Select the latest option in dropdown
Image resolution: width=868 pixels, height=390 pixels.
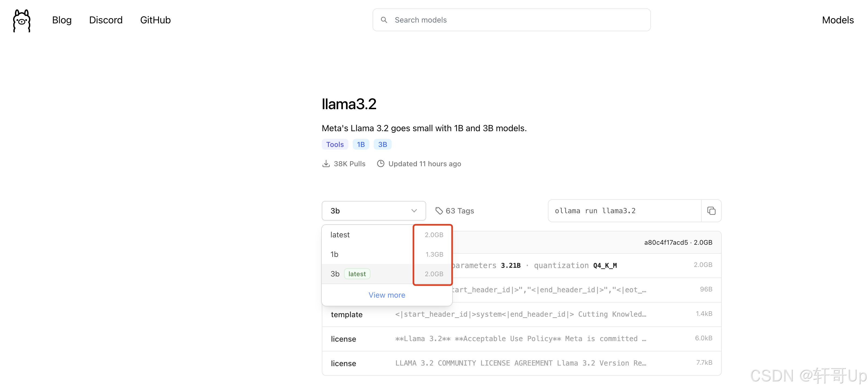[340, 235]
